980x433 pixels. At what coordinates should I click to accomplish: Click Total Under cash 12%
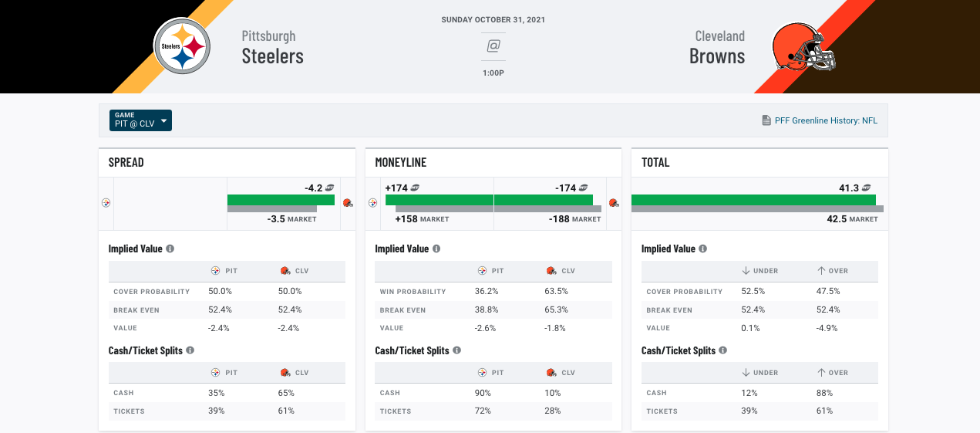749,393
